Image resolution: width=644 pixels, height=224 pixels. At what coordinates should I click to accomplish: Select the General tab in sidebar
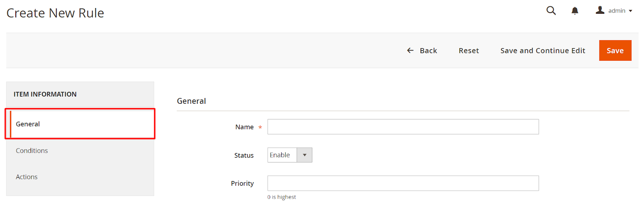click(28, 124)
